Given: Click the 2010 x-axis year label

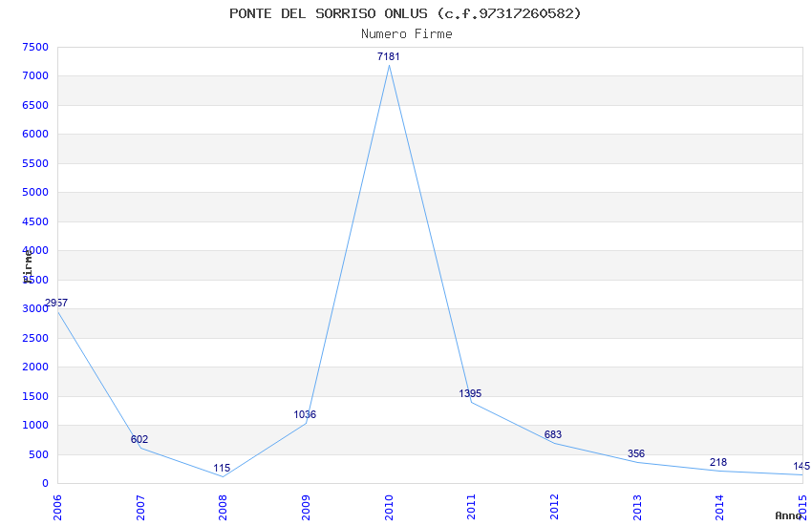Looking at the screenshot, I should (x=389, y=508).
